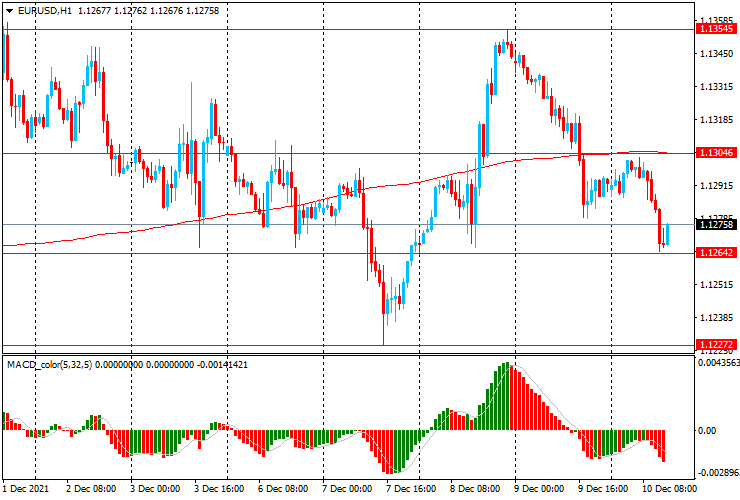Select the 1.13545 red price label
The image size is (740, 500).
click(x=716, y=29)
